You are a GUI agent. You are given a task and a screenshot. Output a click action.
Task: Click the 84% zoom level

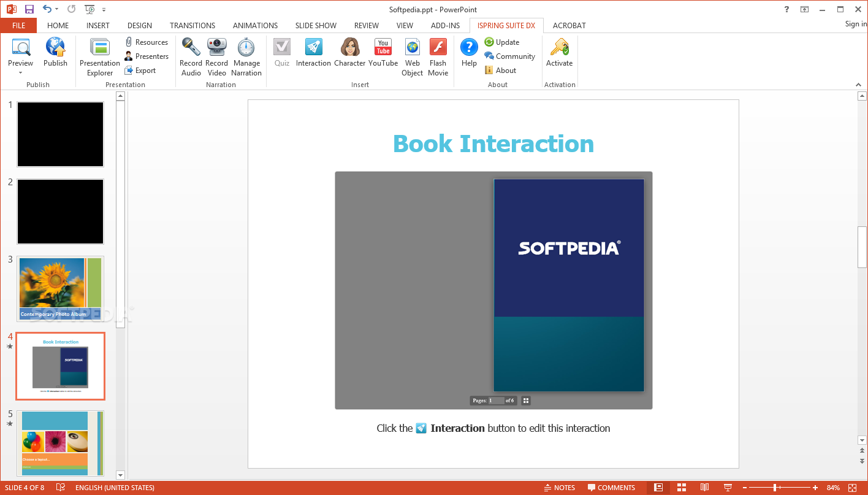(833, 488)
